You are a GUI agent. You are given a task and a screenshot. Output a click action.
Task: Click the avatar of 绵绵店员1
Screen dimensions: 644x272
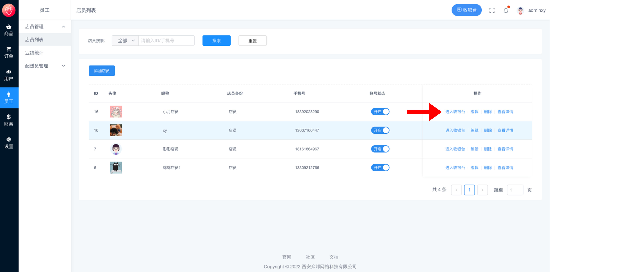pos(116,167)
